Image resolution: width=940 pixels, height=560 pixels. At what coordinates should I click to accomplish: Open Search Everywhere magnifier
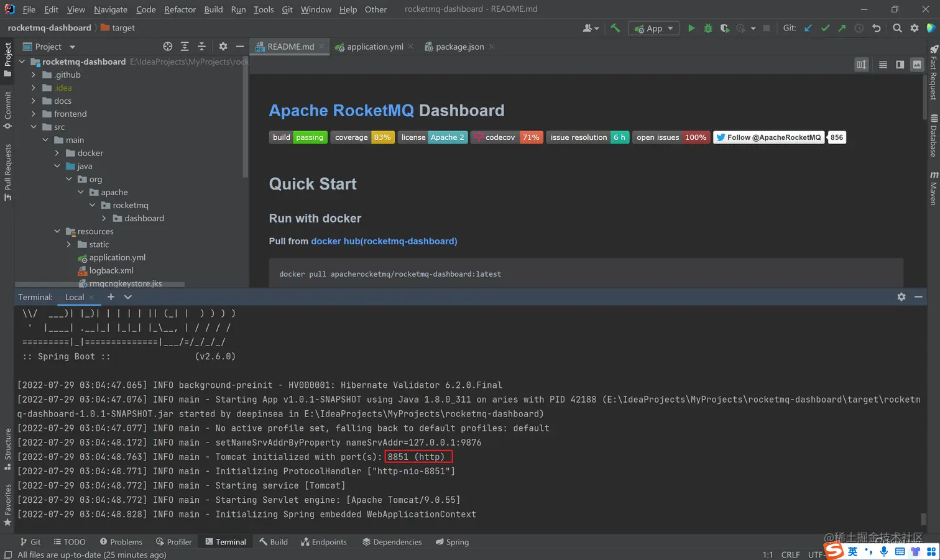click(897, 28)
